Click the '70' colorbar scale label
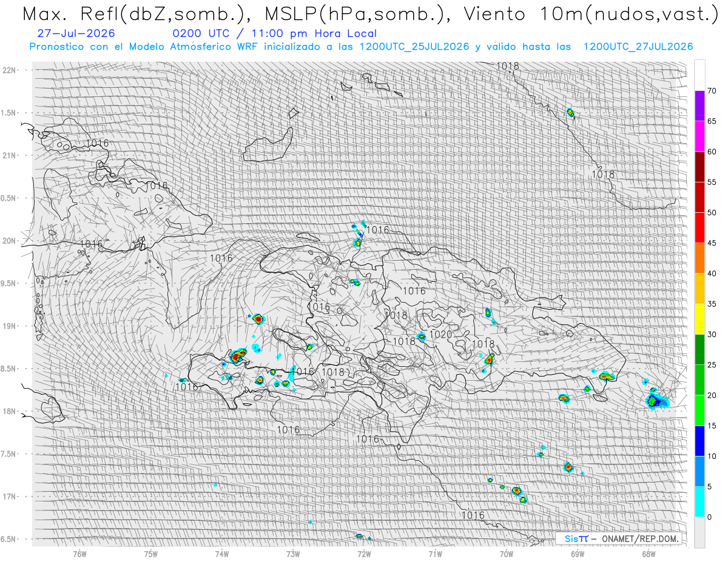 712,91
